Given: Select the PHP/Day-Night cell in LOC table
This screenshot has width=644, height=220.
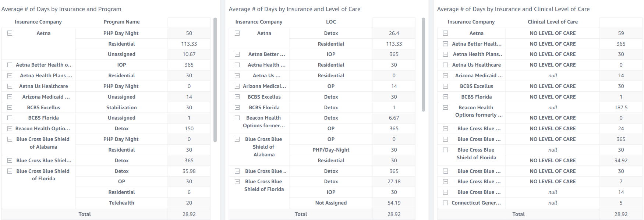Looking at the screenshot, I should point(331,150).
